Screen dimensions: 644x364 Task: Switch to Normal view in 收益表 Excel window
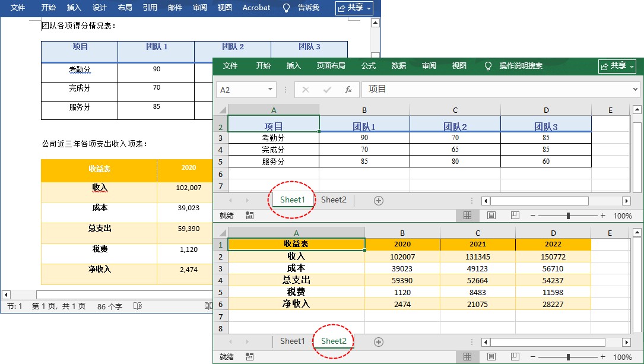pyautogui.click(x=467, y=357)
